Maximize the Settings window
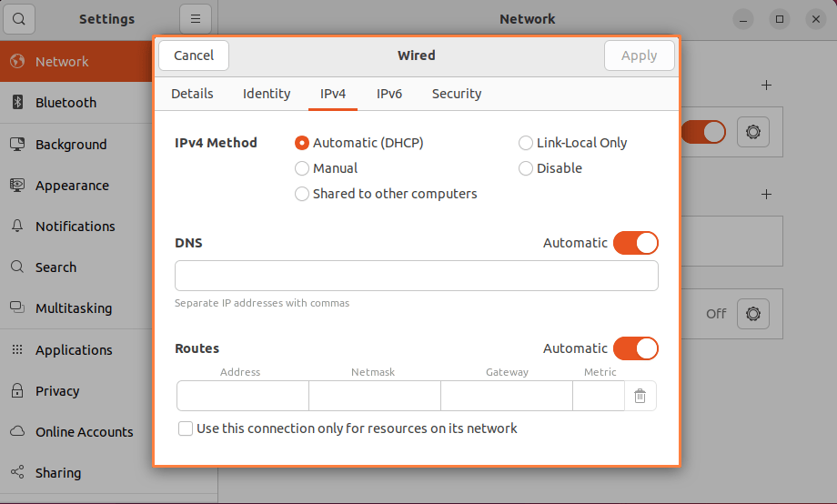 tap(780, 19)
